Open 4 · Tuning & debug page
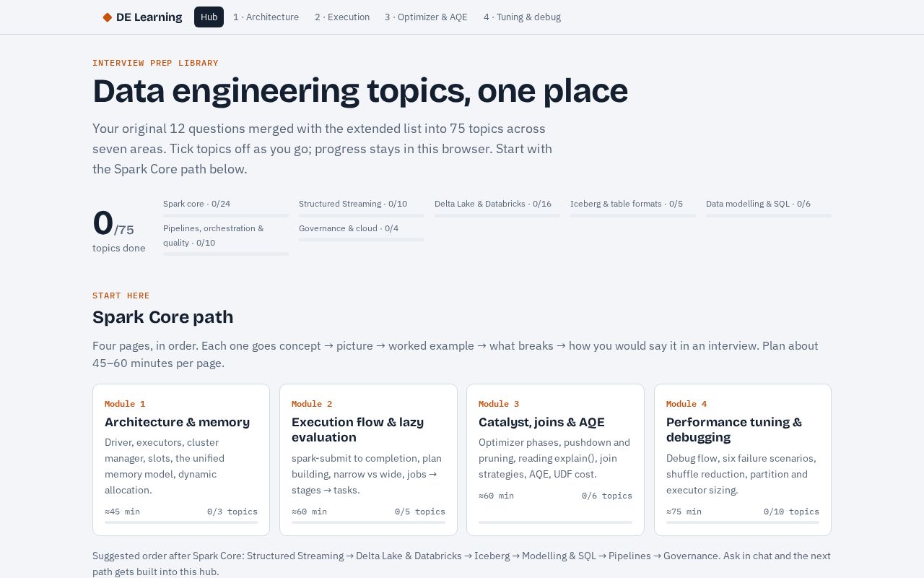 pos(522,17)
